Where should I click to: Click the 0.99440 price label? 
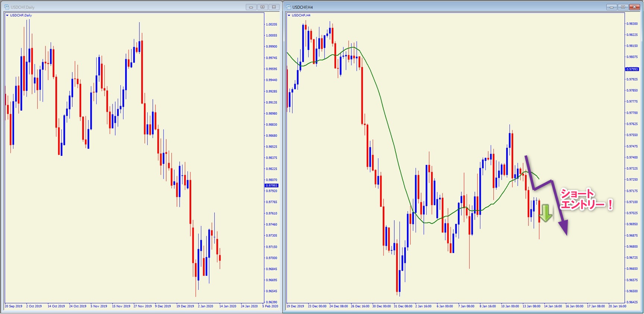[271, 80]
